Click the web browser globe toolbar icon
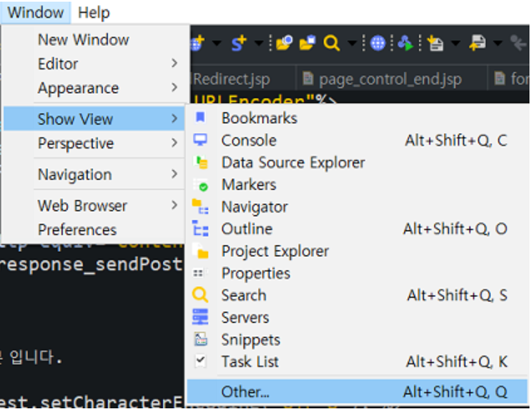 [377, 44]
